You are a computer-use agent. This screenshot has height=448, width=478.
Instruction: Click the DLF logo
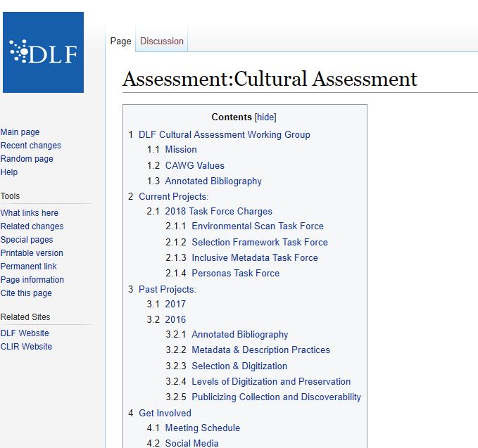coord(43,52)
